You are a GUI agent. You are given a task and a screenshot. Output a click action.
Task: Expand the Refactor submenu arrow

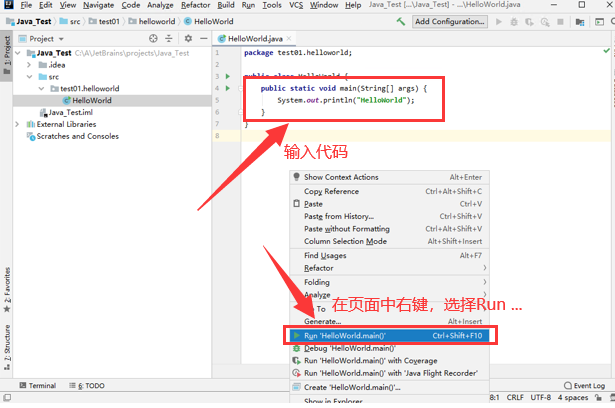(x=485, y=268)
